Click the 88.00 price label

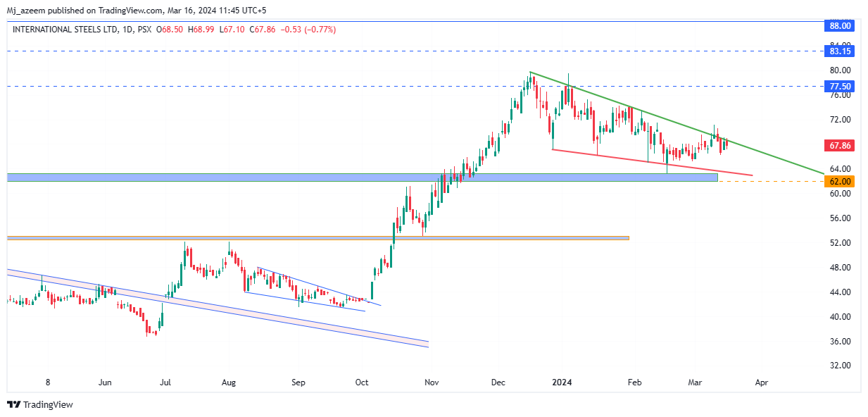(841, 26)
